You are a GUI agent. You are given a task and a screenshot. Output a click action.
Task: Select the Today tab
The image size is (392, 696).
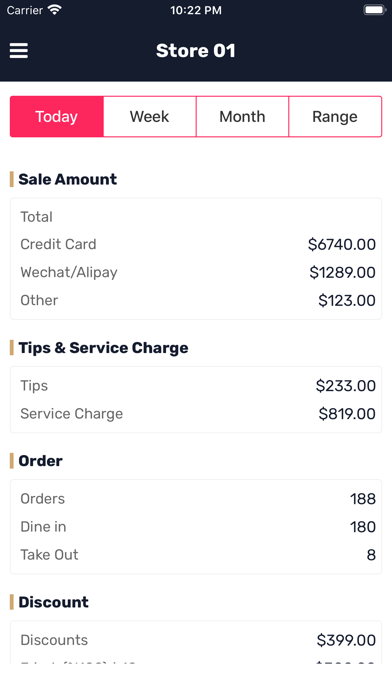[x=57, y=116]
